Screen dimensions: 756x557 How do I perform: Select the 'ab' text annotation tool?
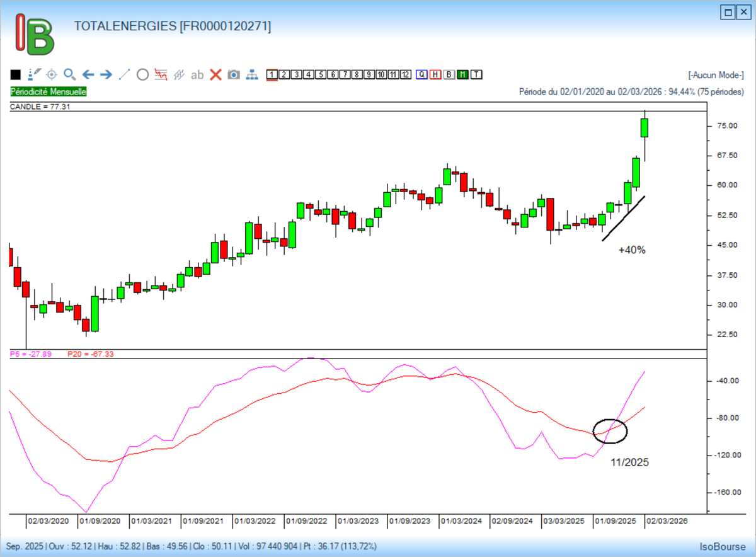[197, 75]
